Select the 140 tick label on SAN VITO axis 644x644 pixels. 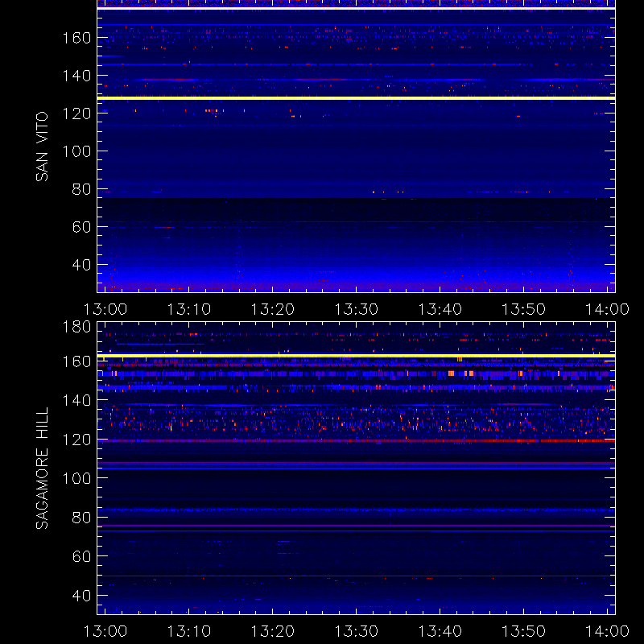pyautogui.click(x=76, y=76)
